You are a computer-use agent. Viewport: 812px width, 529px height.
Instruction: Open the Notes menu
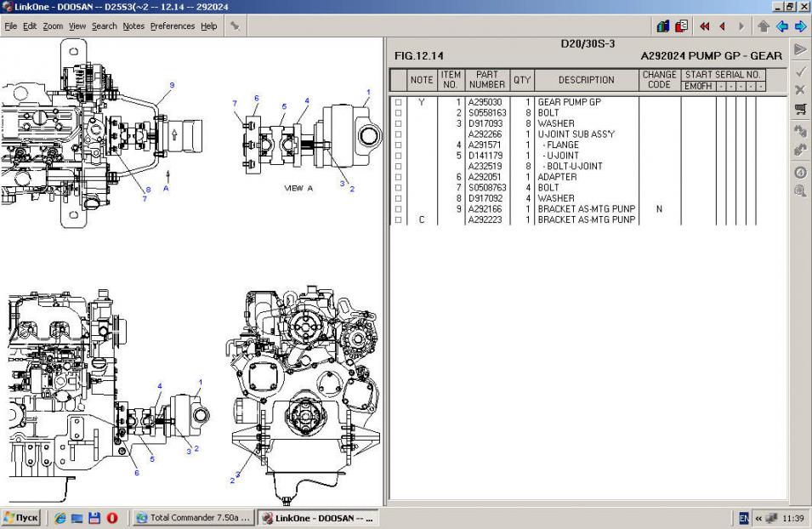point(133,26)
